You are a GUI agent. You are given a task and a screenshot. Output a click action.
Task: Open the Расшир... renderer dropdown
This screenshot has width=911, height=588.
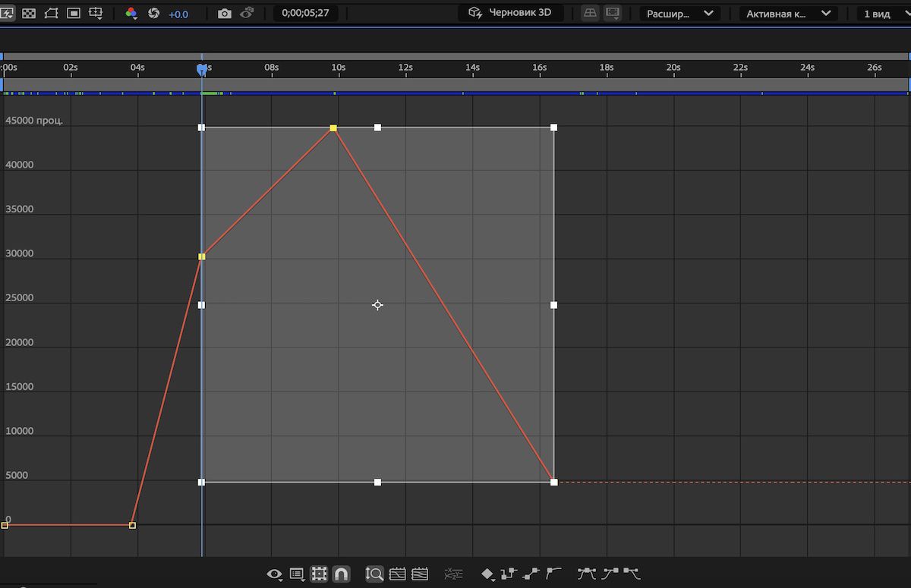[x=679, y=13]
